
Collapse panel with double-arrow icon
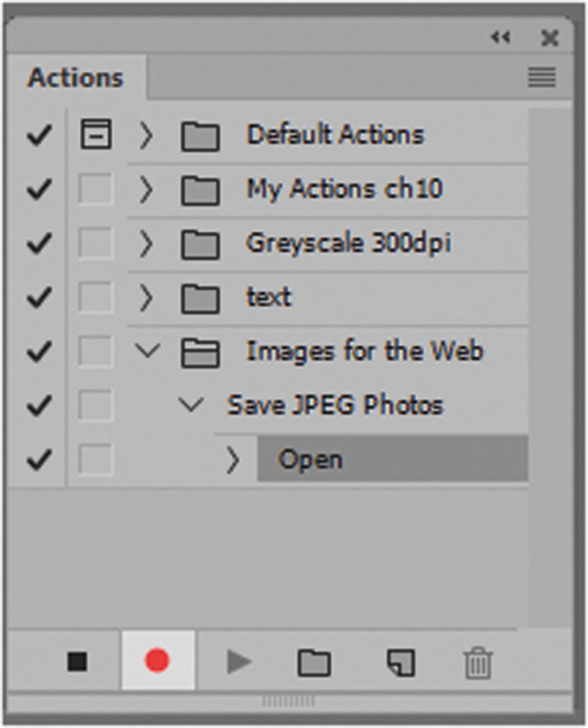tap(500, 37)
